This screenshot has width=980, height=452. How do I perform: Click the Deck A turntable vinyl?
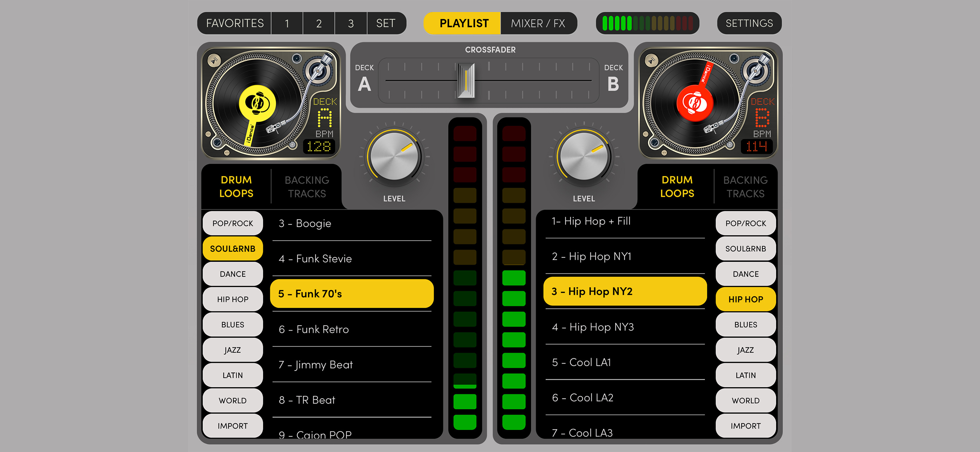pyautogui.click(x=258, y=103)
